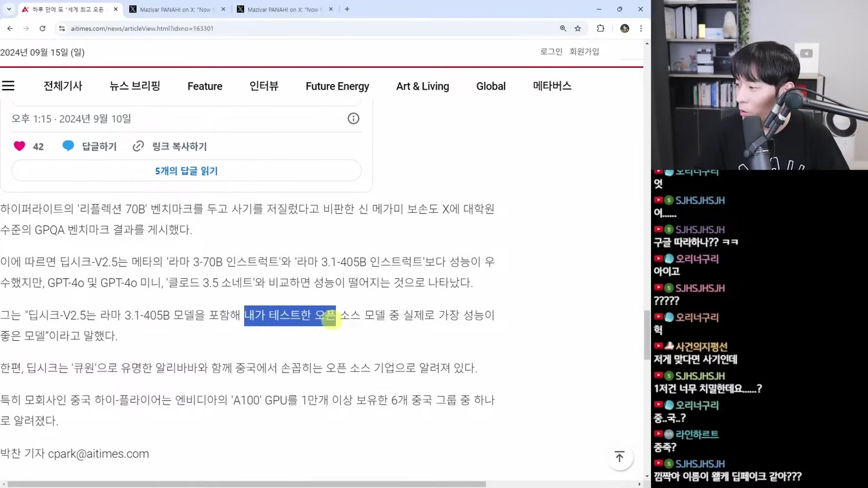The image size is (868, 488).
Task: Close the aitimes article tab
Action: (x=116, y=10)
